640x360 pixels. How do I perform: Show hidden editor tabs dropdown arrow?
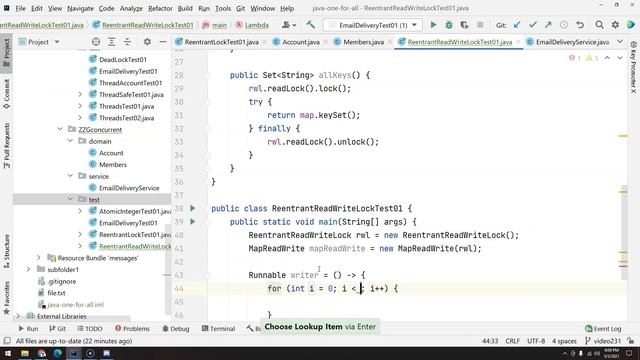(x=620, y=42)
